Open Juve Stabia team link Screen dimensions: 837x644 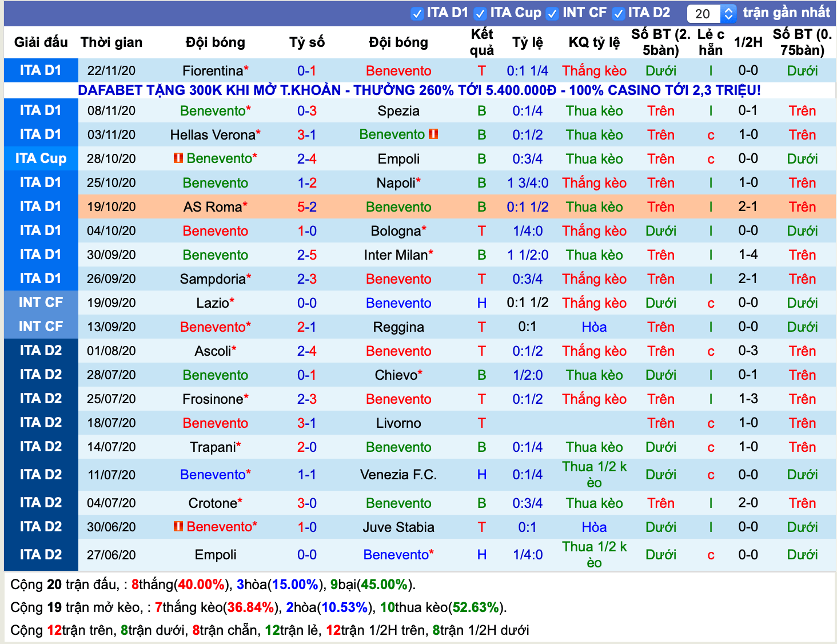click(x=398, y=527)
